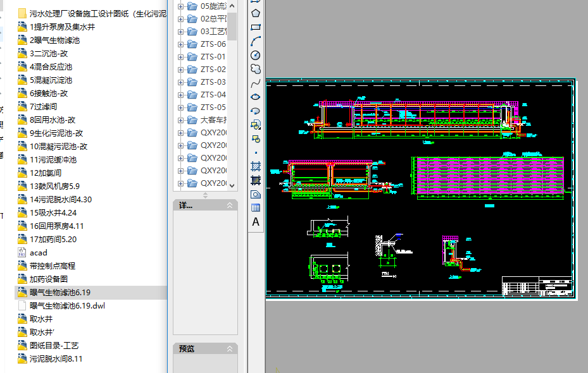Viewport: 588px width, 373px height.
Task: Select file 加药设备图
Action: click(49, 279)
